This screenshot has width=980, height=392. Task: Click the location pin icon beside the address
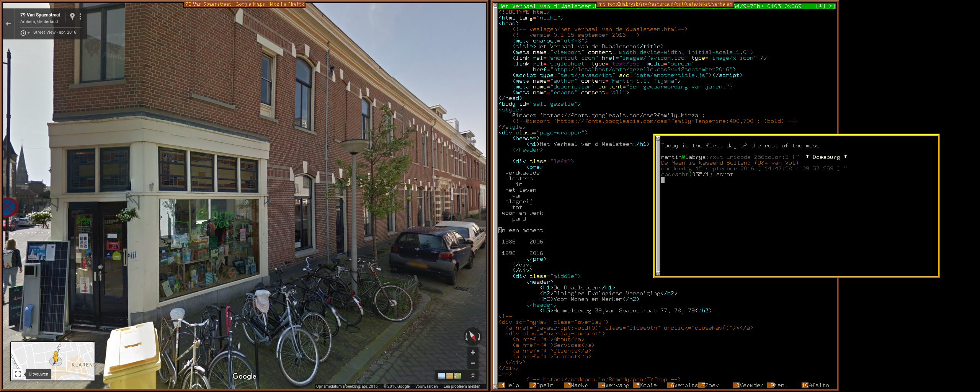(72, 16)
